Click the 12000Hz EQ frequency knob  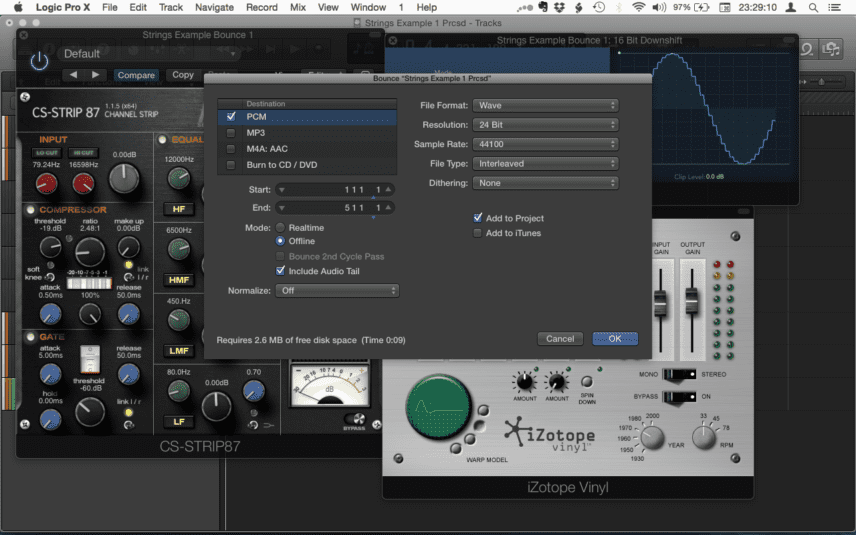click(179, 179)
